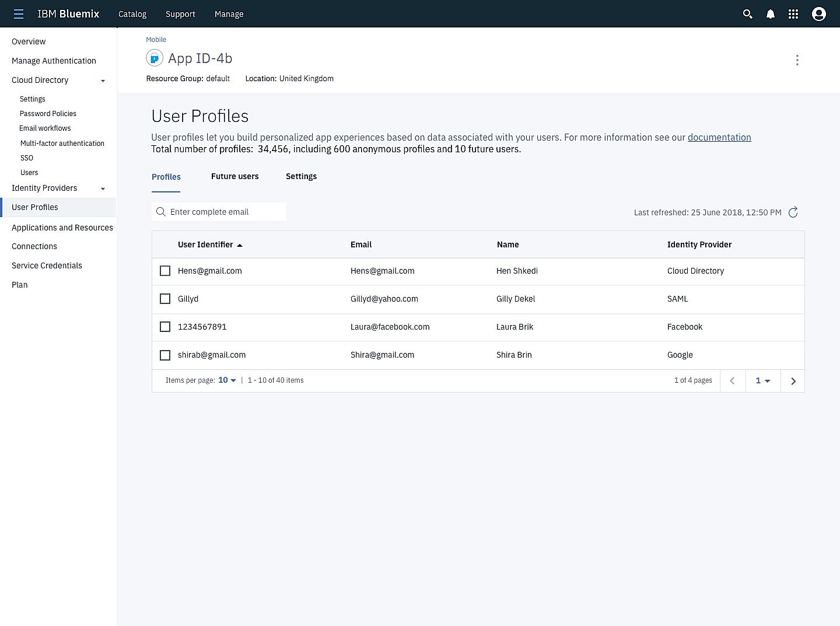840x626 pixels.
Task: Select the checkbox for Hens@gmail.com
Action: [165, 271]
